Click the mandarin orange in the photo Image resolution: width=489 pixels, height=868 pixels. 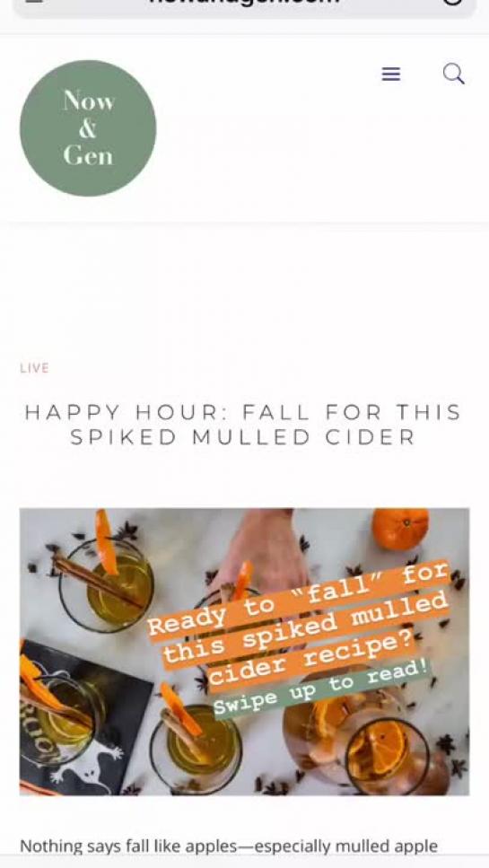[400, 528]
